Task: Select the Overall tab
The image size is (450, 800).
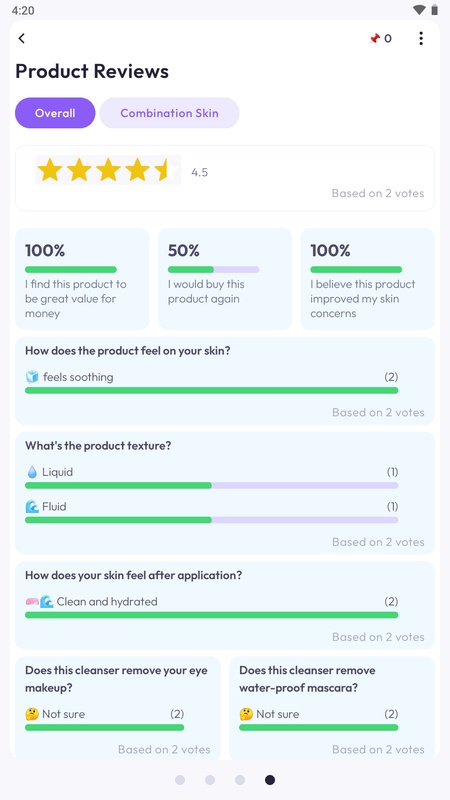Action: pyautogui.click(x=55, y=113)
